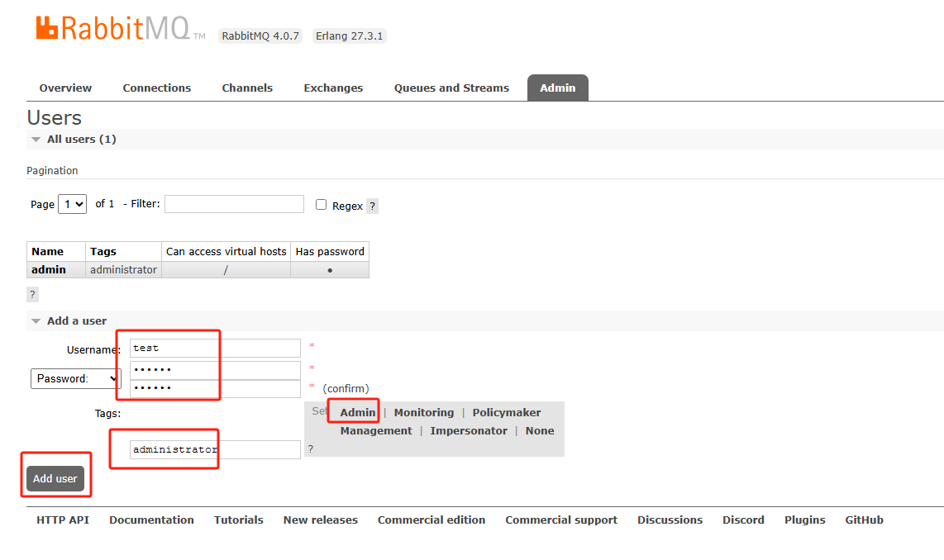Go to the Channels tab
This screenshot has width=944, height=560.
click(x=247, y=88)
